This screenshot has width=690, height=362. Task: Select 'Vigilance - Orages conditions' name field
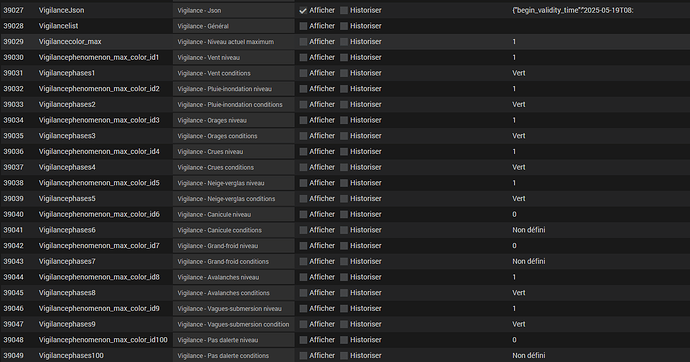[x=234, y=136]
